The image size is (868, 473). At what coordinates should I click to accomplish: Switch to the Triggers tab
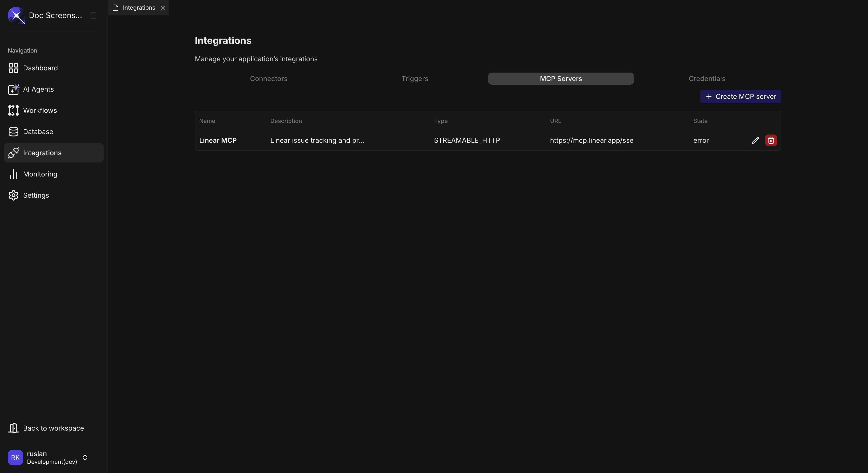pyautogui.click(x=415, y=79)
